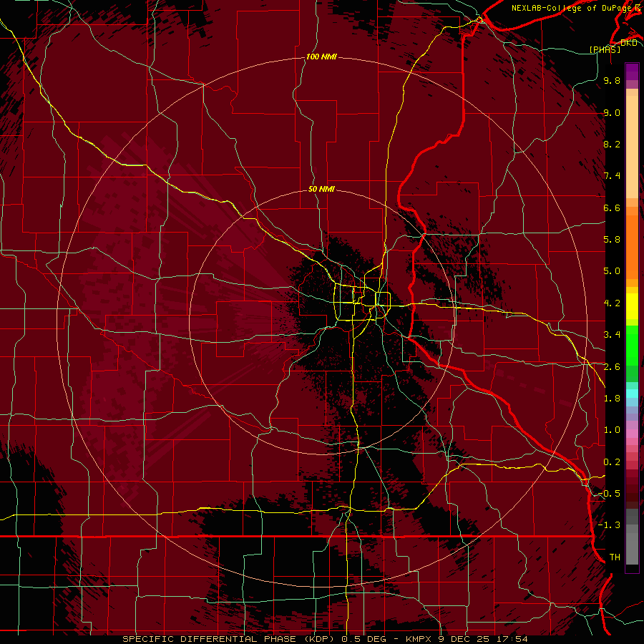Viewport: 644px width, 644px height.
Task: Click the 1.0 value on the color scale
Action: click(612, 430)
